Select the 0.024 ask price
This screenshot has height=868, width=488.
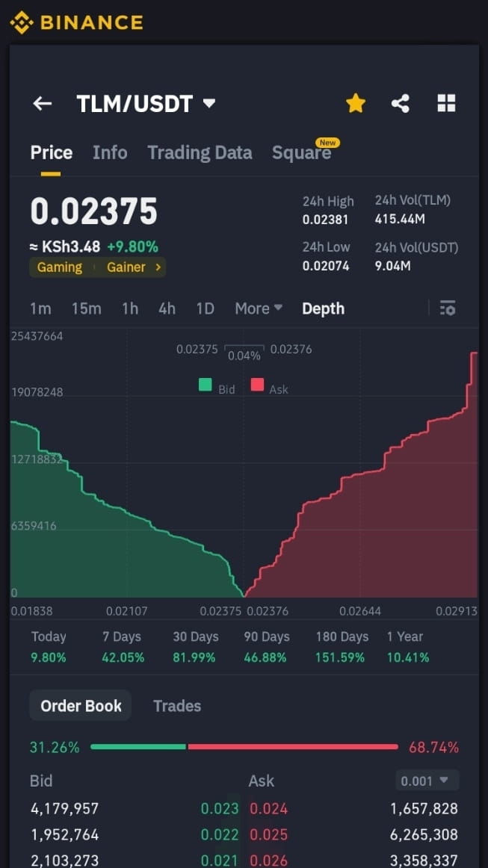point(268,809)
